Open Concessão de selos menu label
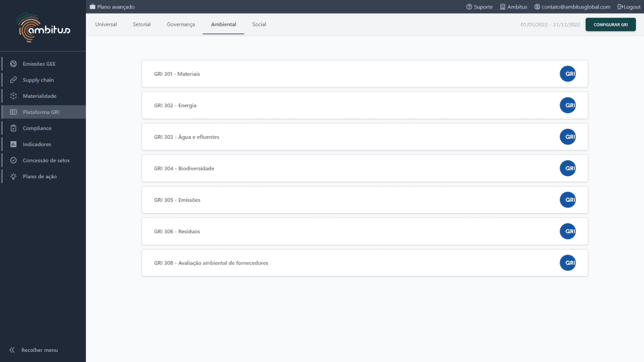This screenshot has height=362, width=644. coord(46,160)
